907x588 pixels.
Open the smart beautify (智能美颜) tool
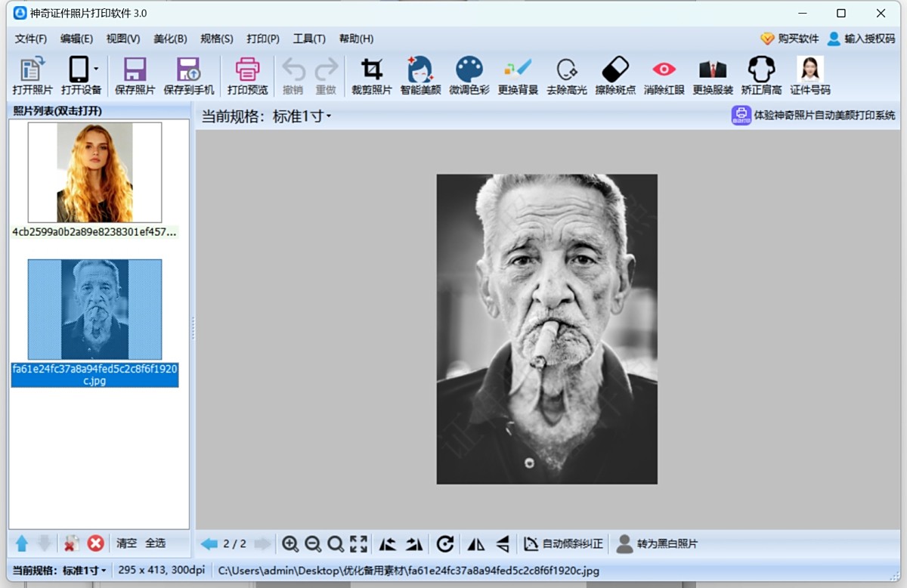420,76
